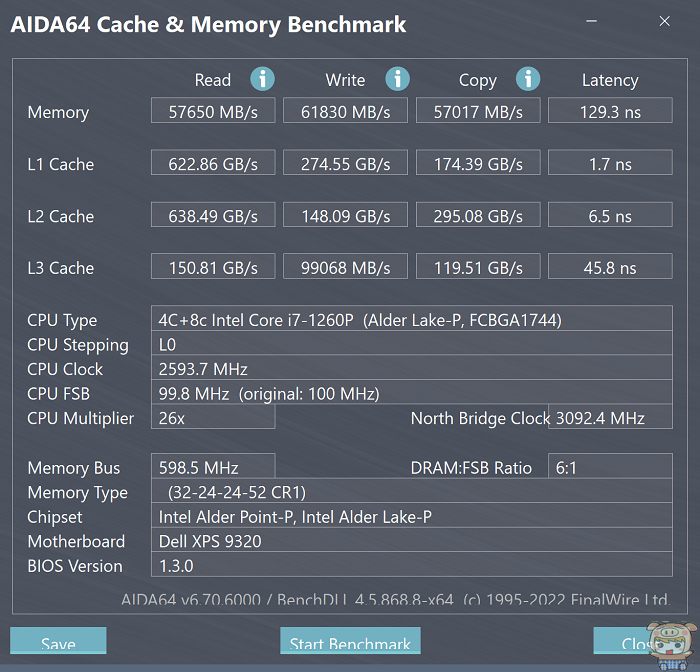Click the CPU Type value field
The image size is (700, 672).
coord(411,319)
